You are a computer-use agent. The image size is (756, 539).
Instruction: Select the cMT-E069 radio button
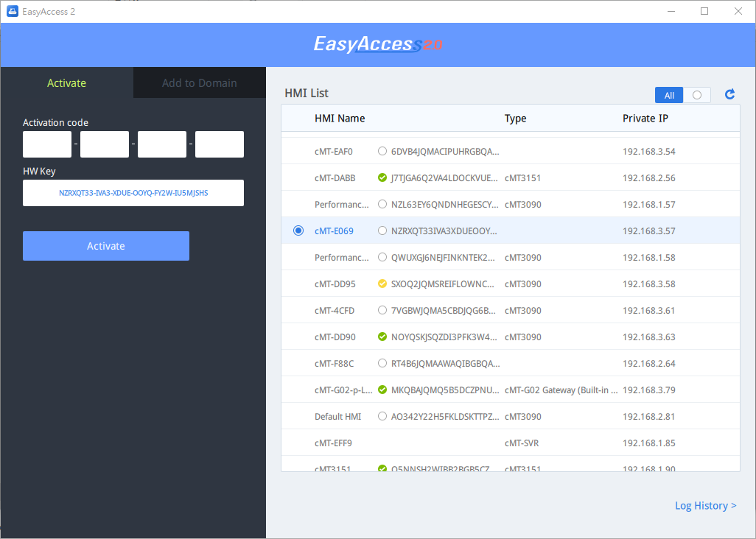point(298,230)
